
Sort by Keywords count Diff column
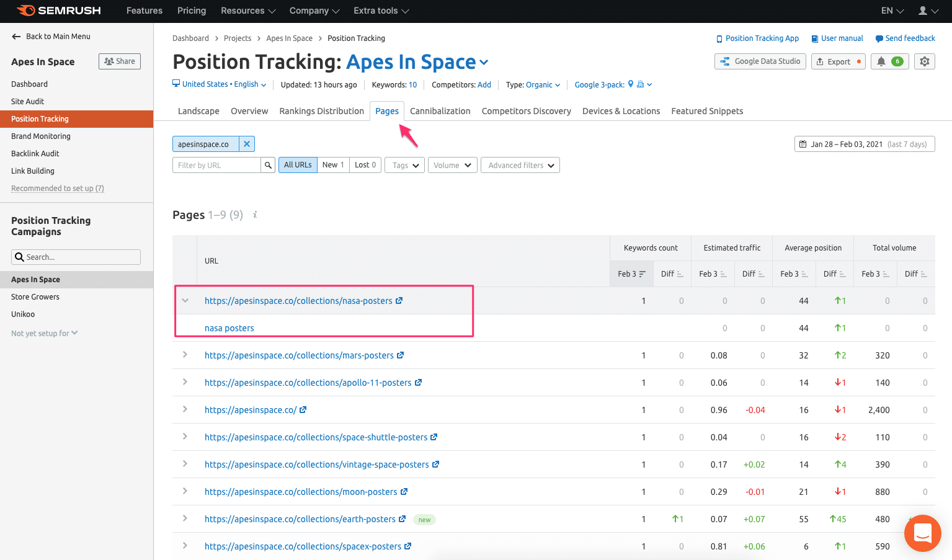pyautogui.click(x=672, y=273)
